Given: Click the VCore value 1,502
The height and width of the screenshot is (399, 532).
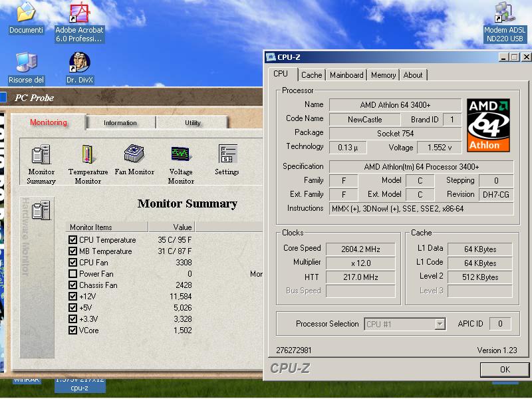Looking at the screenshot, I should (182, 330).
